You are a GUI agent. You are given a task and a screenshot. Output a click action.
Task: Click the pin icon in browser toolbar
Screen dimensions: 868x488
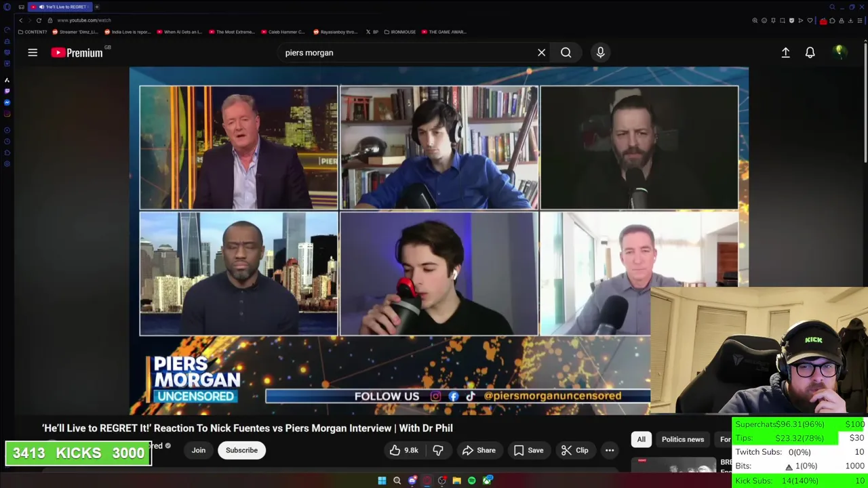(x=773, y=20)
